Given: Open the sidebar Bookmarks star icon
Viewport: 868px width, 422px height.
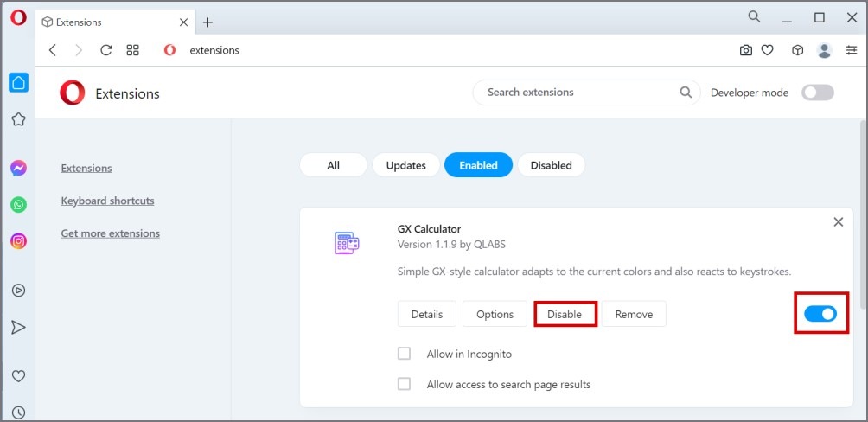Looking at the screenshot, I should point(19,119).
